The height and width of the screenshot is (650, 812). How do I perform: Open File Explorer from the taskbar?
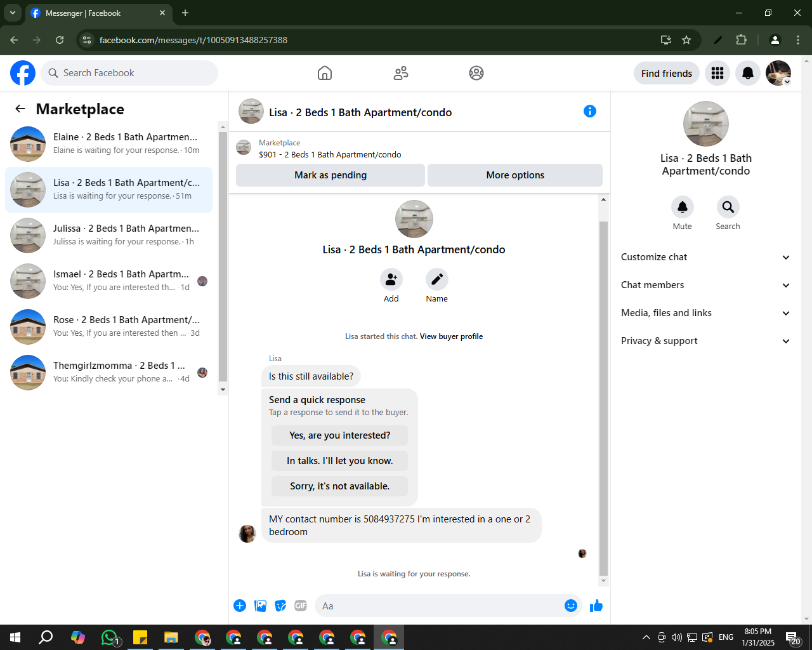[x=171, y=637]
